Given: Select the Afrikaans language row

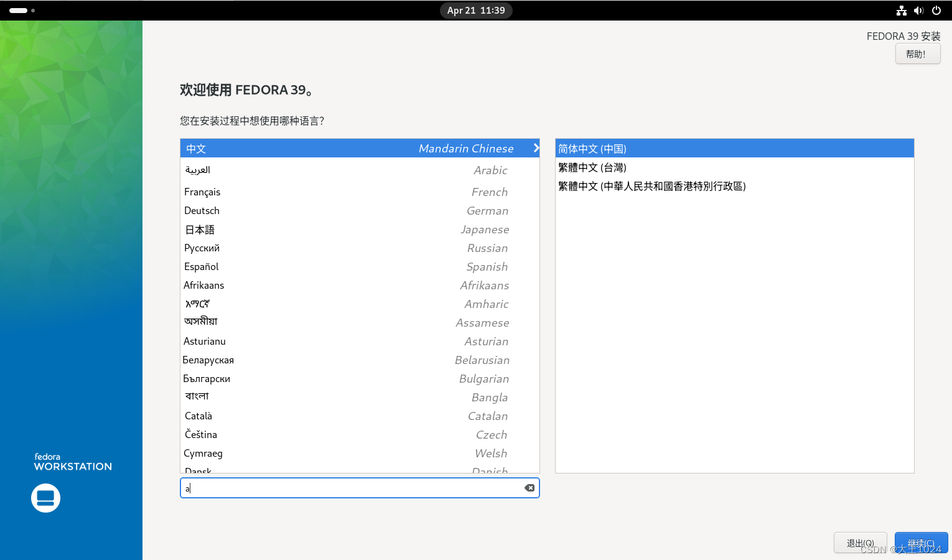Looking at the screenshot, I should click(x=360, y=285).
